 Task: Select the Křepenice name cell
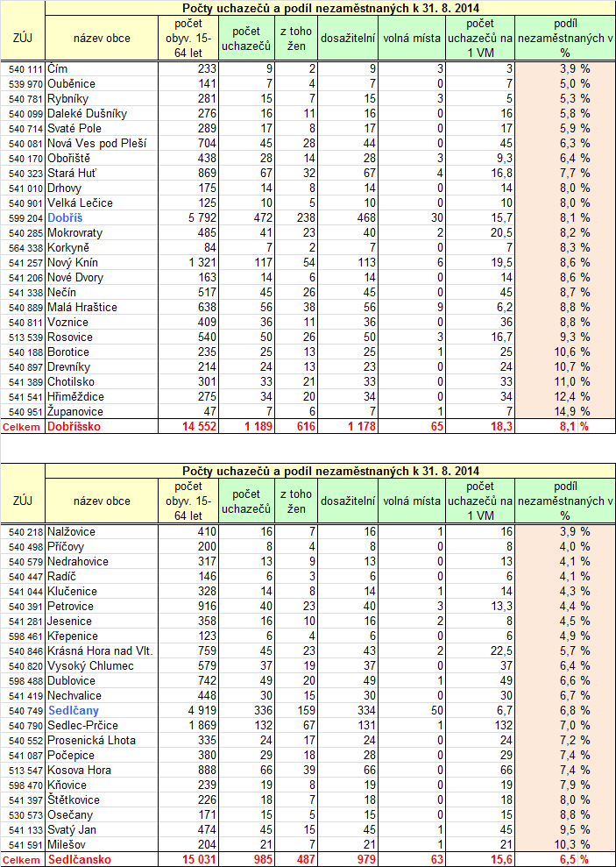click(102, 636)
